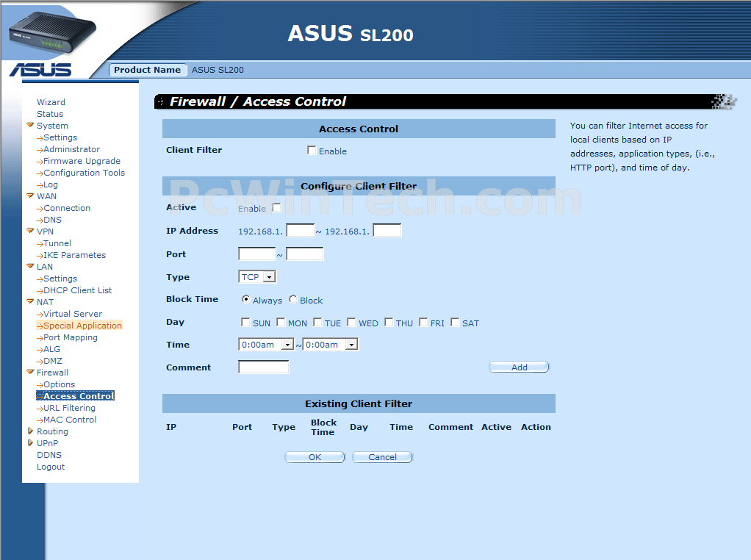Open the end Time dropdown
Viewport: 751px width, 560px height.
(x=330, y=345)
